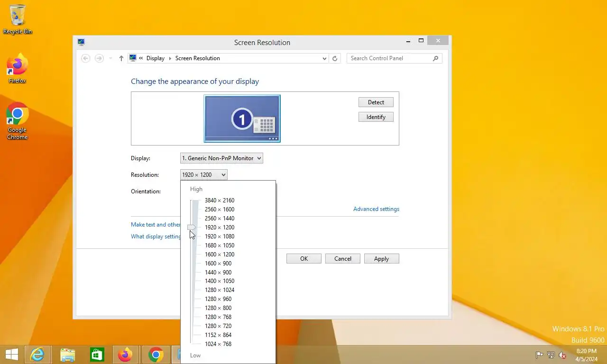The width and height of the screenshot is (607, 364).
Task: Go back in Control Panel navigation
Action: (85, 58)
